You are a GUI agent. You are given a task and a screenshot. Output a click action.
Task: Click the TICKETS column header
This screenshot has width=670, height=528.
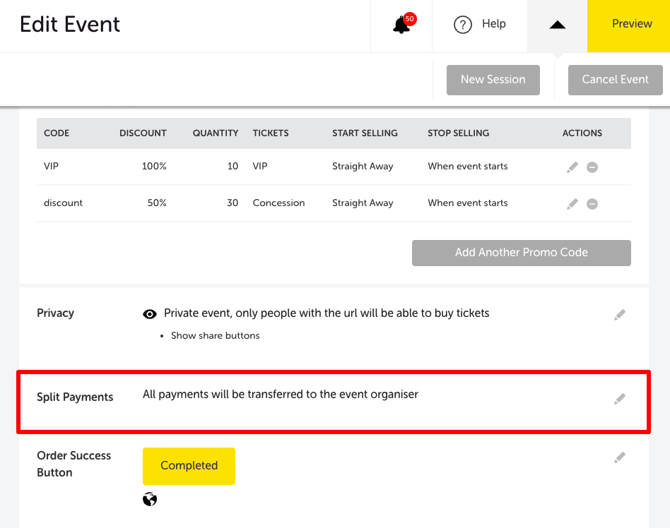[270, 133]
